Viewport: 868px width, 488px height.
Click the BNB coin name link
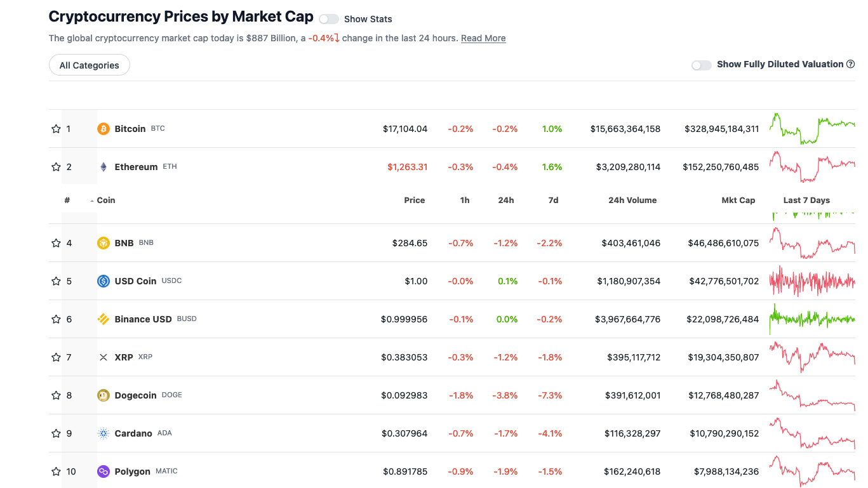tap(124, 243)
